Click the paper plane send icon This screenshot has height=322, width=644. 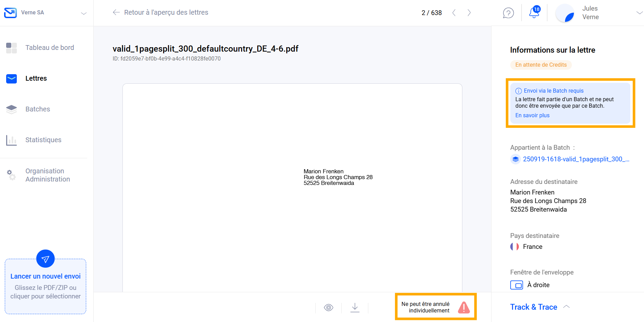(45, 259)
